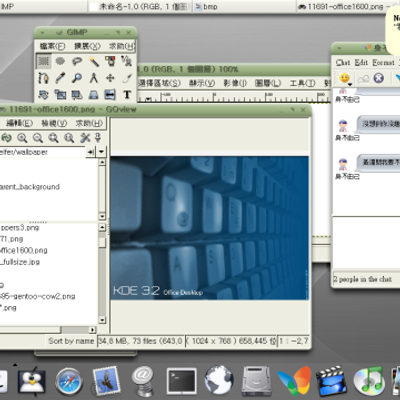
Task: Click the blue X block icon in chat
Action: tap(379, 78)
